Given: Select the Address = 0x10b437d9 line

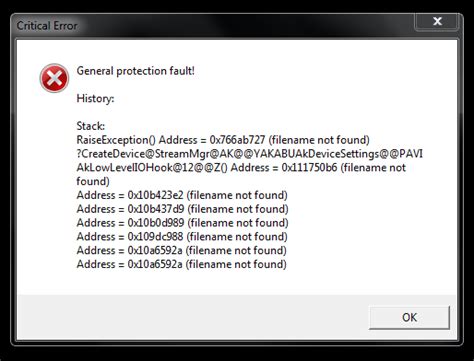Looking at the screenshot, I should click(x=183, y=209).
